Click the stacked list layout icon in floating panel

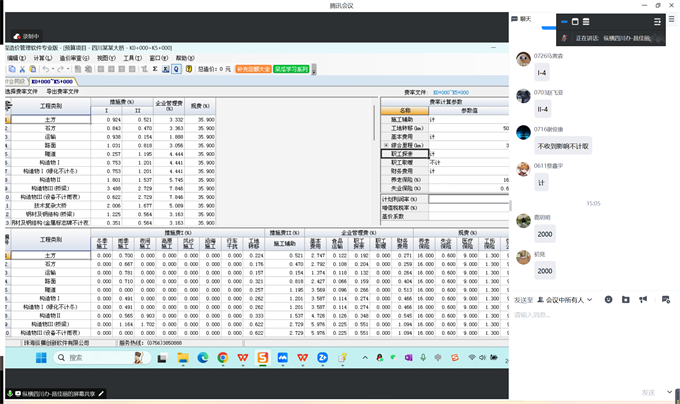(586, 22)
